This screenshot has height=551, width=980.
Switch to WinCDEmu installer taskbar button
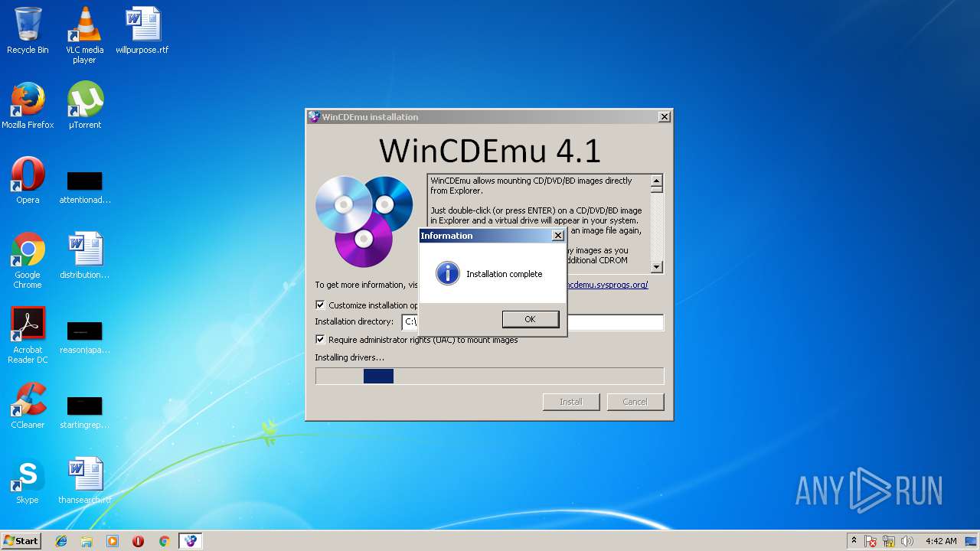[x=191, y=541]
